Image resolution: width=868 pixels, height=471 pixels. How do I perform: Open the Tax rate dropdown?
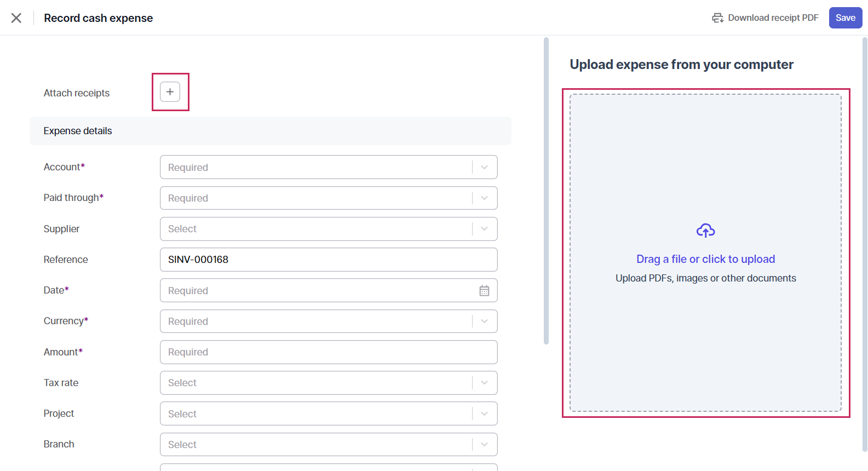click(x=484, y=383)
